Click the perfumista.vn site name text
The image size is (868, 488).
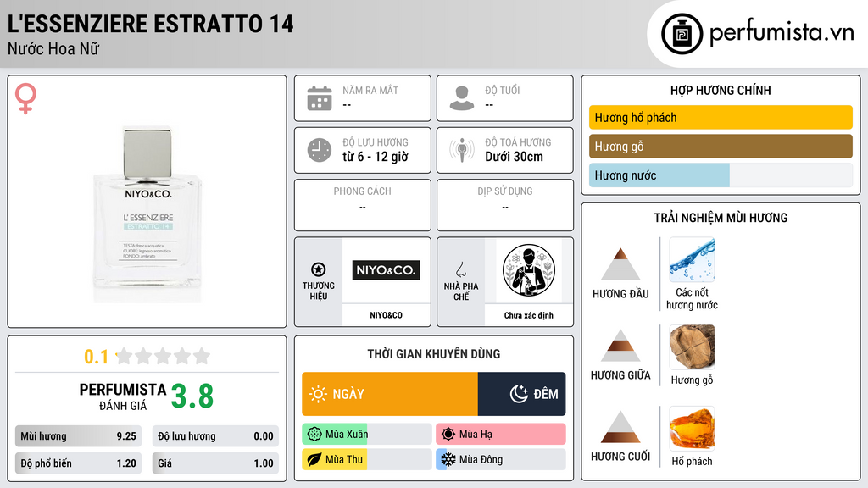click(x=782, y=32)
